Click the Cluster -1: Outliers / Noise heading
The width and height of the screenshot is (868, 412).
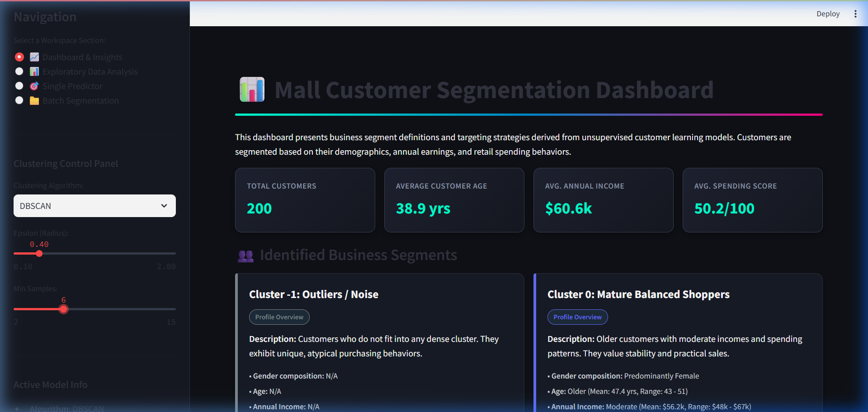tap(314, 294)
